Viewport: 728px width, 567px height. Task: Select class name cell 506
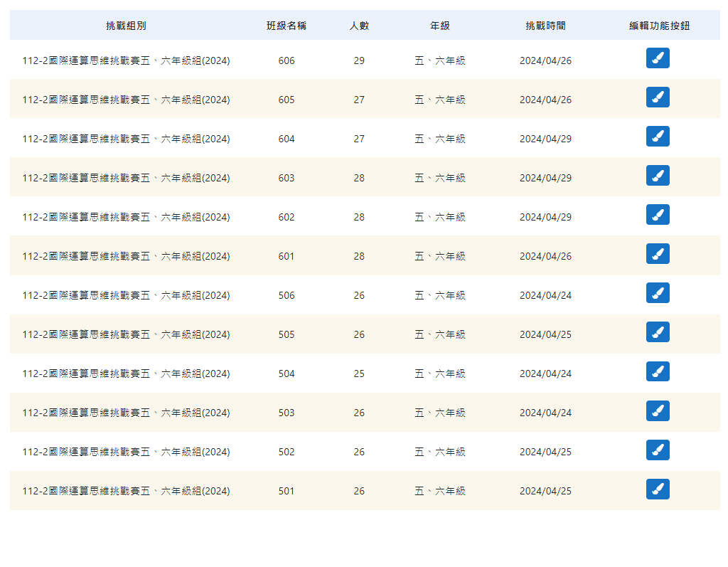coord(287,295)
